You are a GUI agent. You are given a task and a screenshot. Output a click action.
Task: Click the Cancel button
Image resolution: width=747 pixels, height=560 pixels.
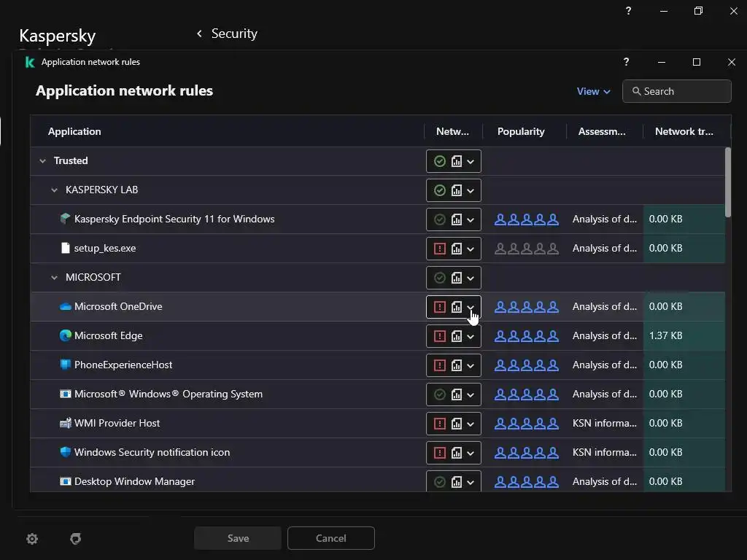pos(330,538)
